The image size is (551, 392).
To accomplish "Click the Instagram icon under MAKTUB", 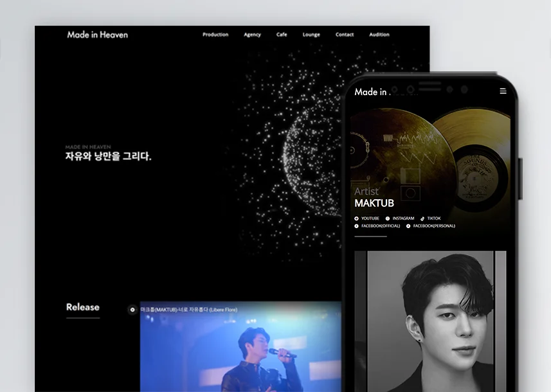I will (x=388, y=218).
